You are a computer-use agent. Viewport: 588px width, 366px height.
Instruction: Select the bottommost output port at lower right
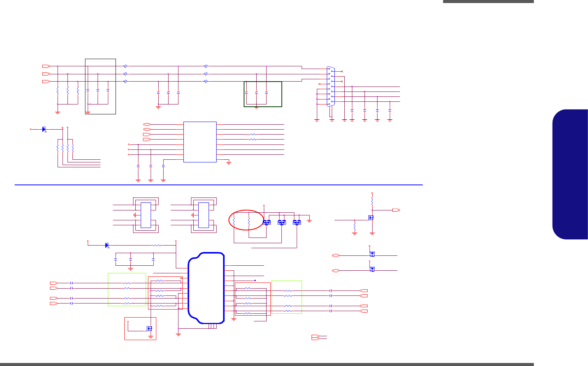point(364,311)
